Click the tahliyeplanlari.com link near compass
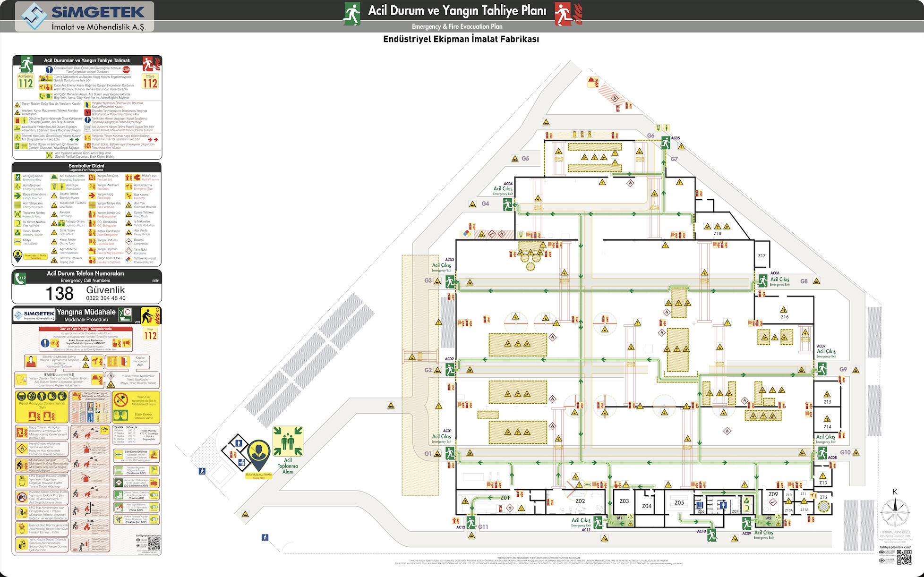Screen dimensions: 924x577 coord(895,547)
